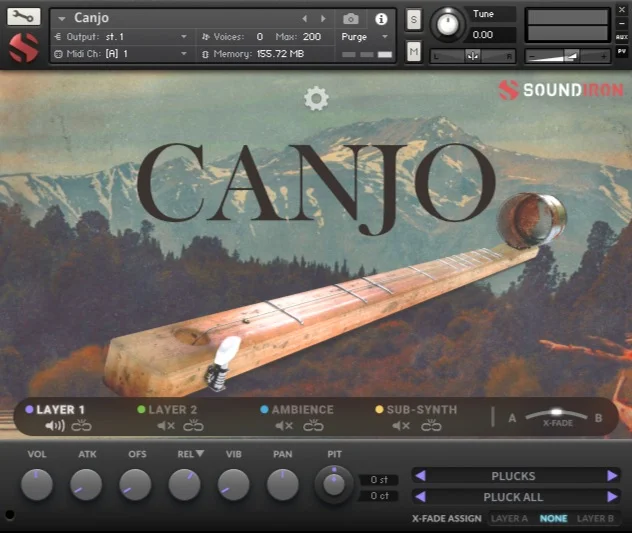Open the settings gear in artwork
This screenshot has height=533, width=632.
[x=316, y=98]
